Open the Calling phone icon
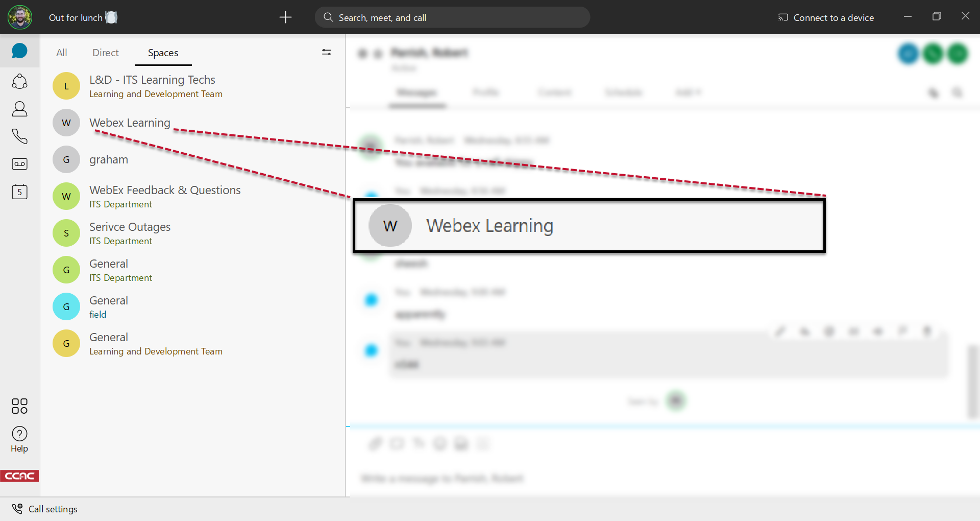This screenshot has height=521, width=980. click(x=19, y=136)
